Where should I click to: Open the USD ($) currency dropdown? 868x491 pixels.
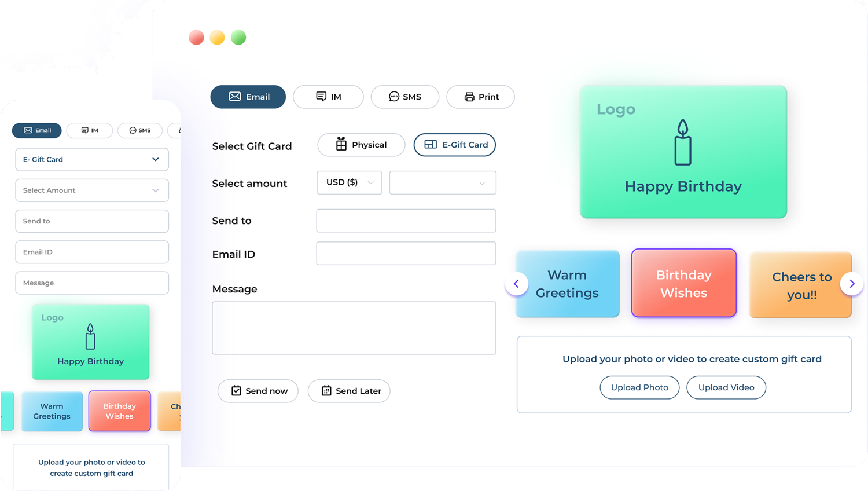point(350,182)
